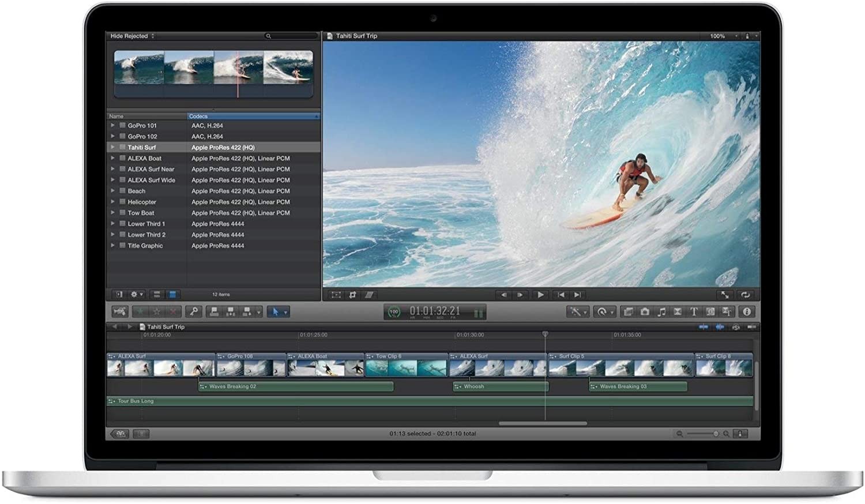Click the browser search field
The image size is (865, 504).
tap(291, 36)
